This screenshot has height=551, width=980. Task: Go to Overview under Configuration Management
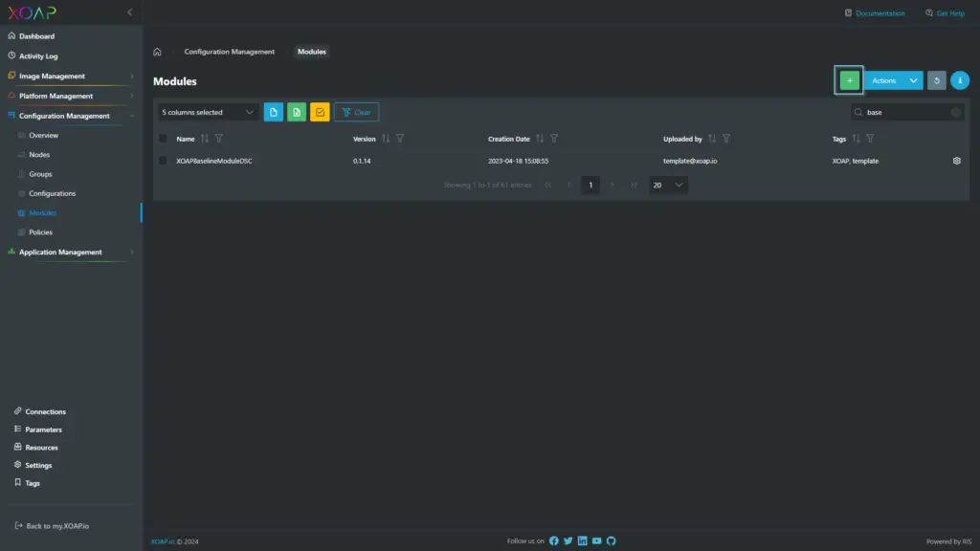point(43,136)
